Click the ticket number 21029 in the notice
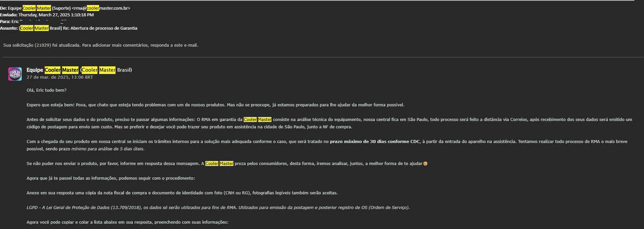Viewport: 644px width, 229px height. [x=43, y=45]
